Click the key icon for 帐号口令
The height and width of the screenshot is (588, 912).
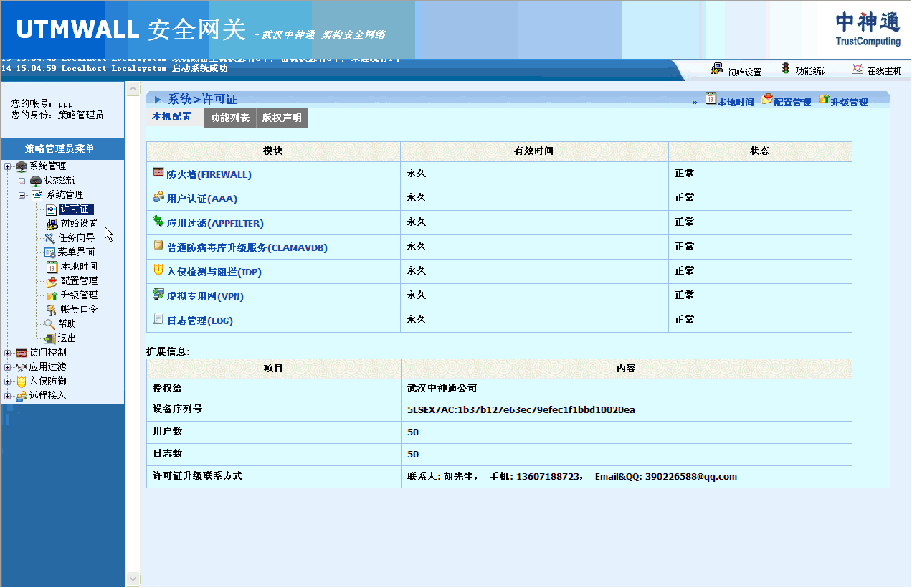tap(51, 310)
